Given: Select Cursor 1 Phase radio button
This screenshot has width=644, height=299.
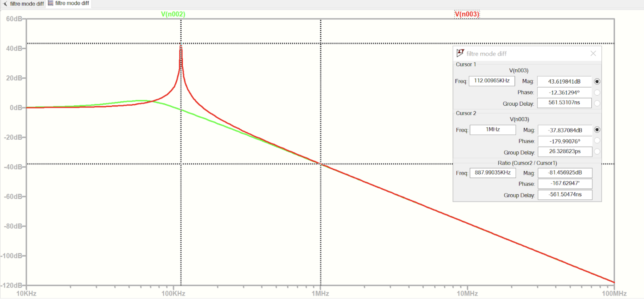Looking at the screenshot, I should point(597,92).
